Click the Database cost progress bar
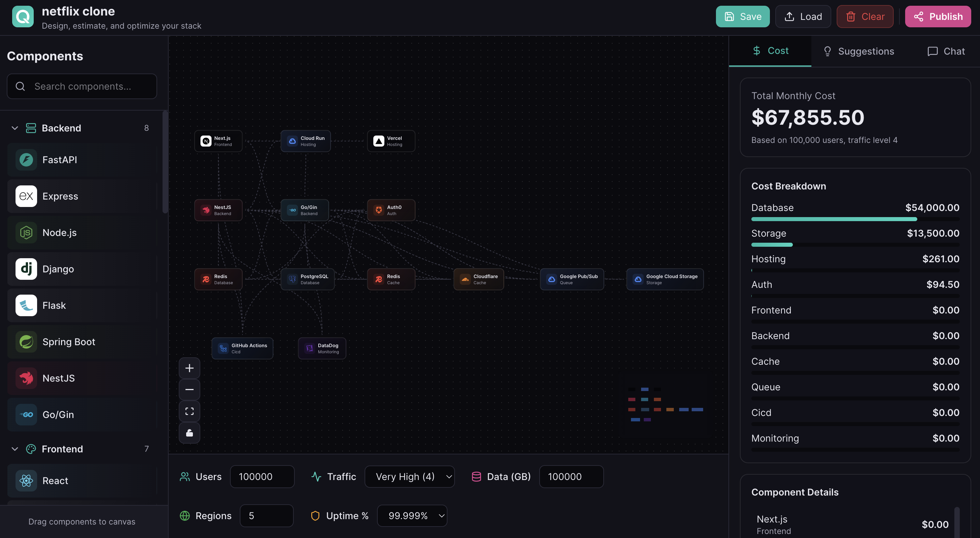 coord(855,219)
